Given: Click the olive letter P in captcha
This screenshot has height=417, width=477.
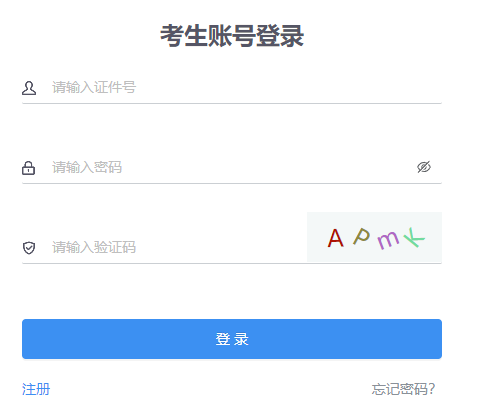Looking at the screenshot, I should [x=362, y=236].
